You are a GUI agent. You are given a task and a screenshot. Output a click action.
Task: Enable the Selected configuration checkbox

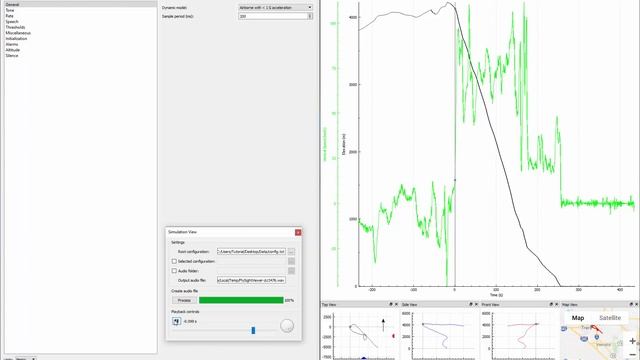coord(174,261)
